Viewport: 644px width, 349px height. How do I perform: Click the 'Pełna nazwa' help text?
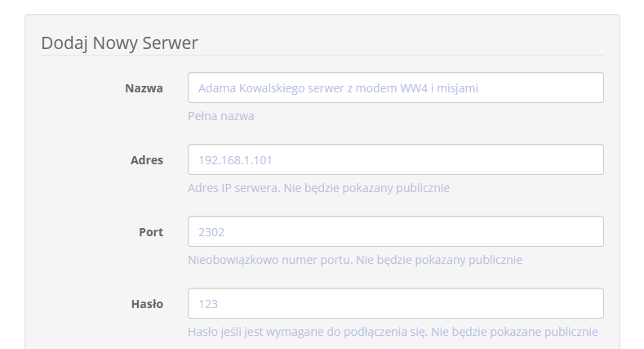tap(221, 116)
